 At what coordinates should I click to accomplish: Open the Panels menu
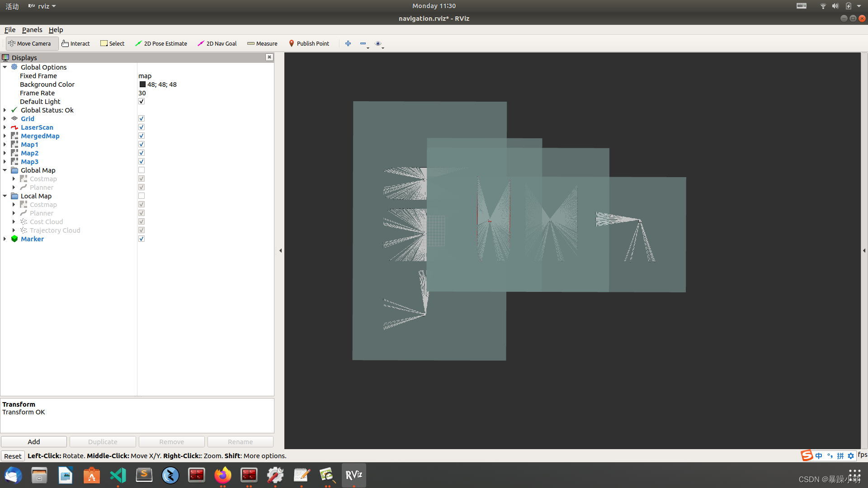[x=32, y=30]
